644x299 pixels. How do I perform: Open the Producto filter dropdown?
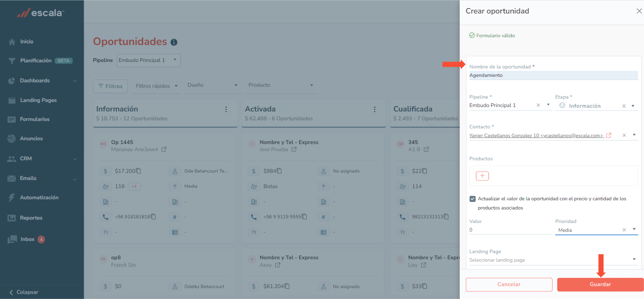coord(281,85)
